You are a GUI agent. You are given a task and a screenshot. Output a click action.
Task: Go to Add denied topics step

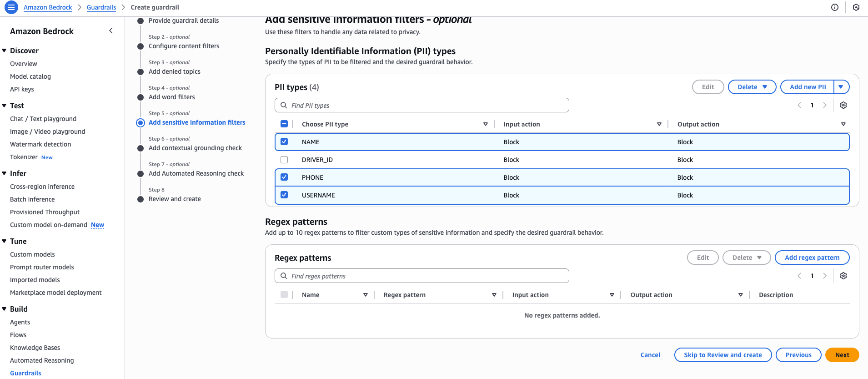(x=174, y=71)
